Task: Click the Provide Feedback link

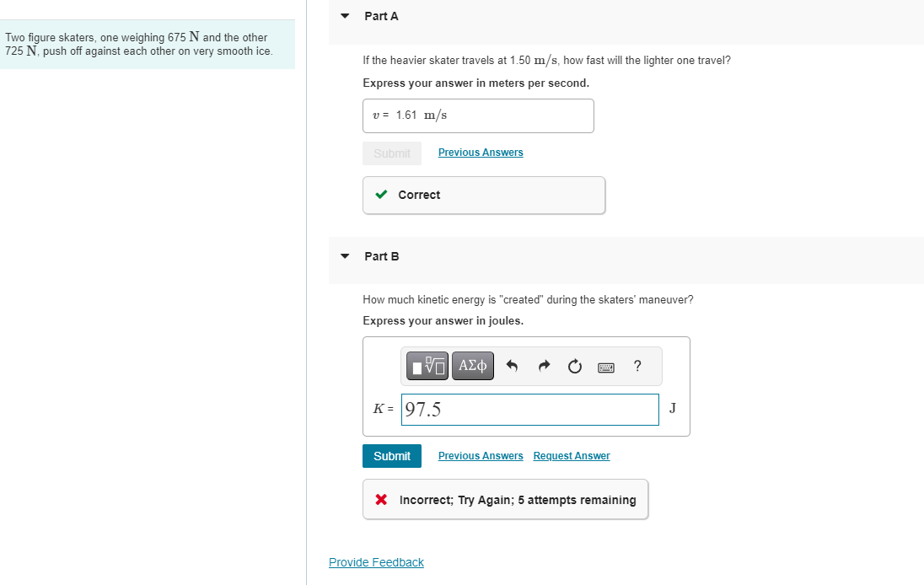Action: [x=376, y=561]
